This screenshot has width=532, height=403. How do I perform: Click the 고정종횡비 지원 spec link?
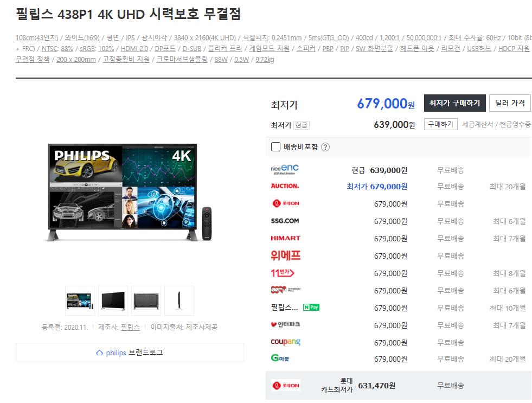coord(126,59)
